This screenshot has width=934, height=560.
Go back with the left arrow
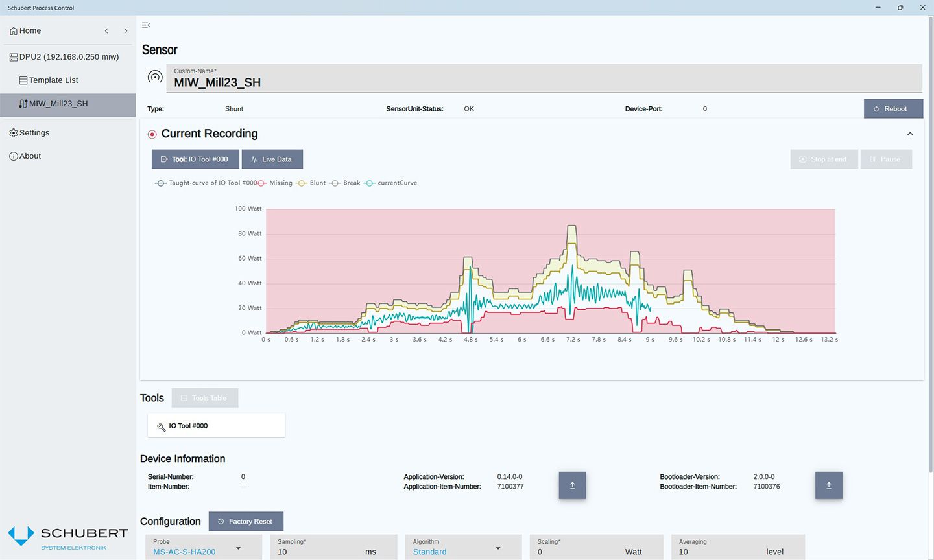(x=106, y=31)
